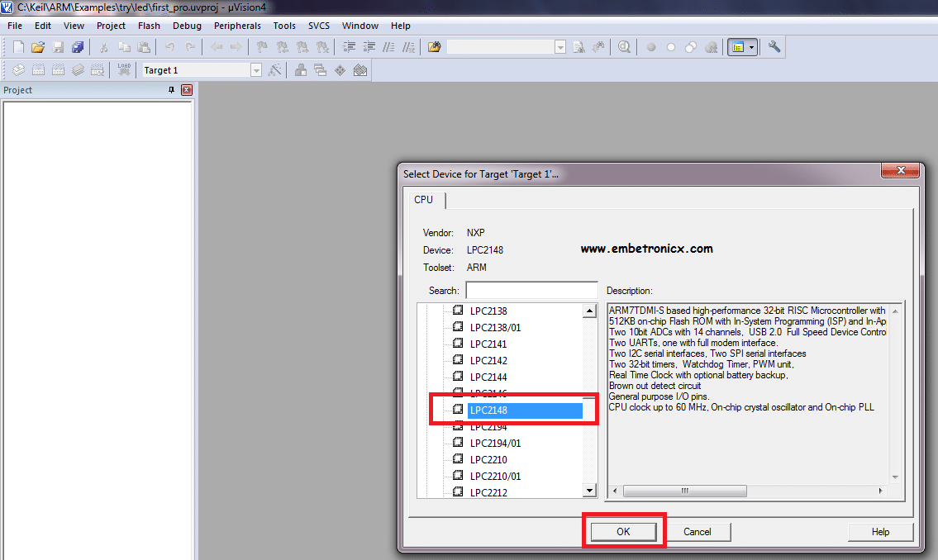
Task: Click the Download LOAD icon
Action: (124, 70)
